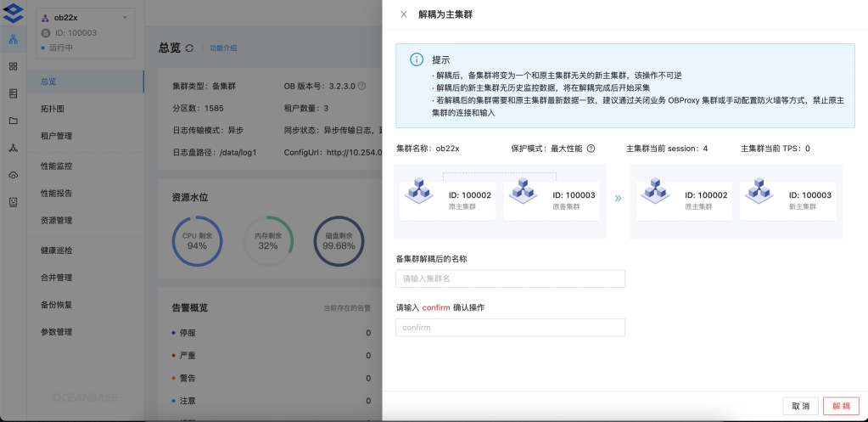Select 合并管理 in the side menu

pyautogui.click(x=85, y=278)
